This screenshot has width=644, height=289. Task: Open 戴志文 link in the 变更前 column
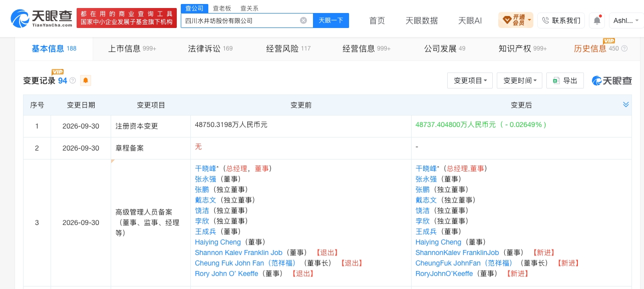pyautogui.click(x=205, y=200)
